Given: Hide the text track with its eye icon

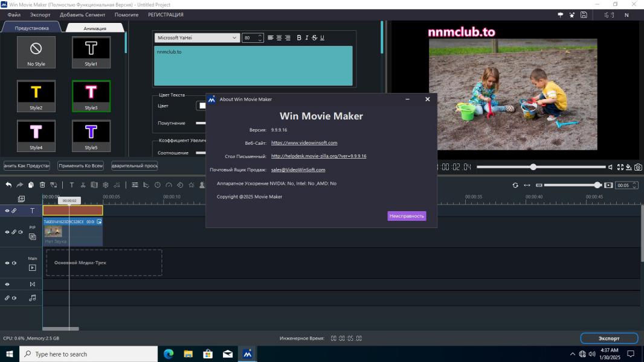Looking at the screenshot, I should [7, 211].
